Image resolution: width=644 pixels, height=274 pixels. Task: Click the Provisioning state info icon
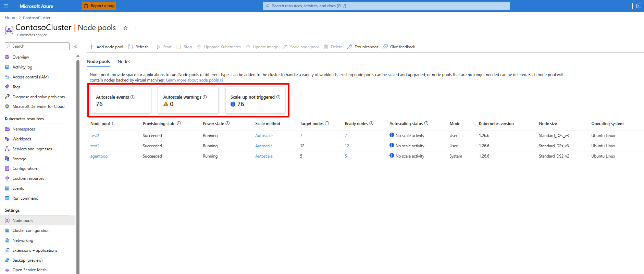(179, 123)
